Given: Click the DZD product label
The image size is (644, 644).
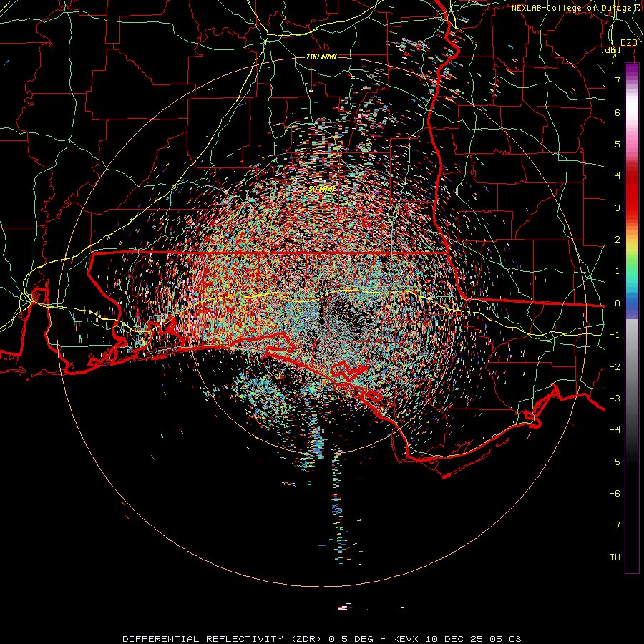Looking at the screenshot, I should point(628,43).
